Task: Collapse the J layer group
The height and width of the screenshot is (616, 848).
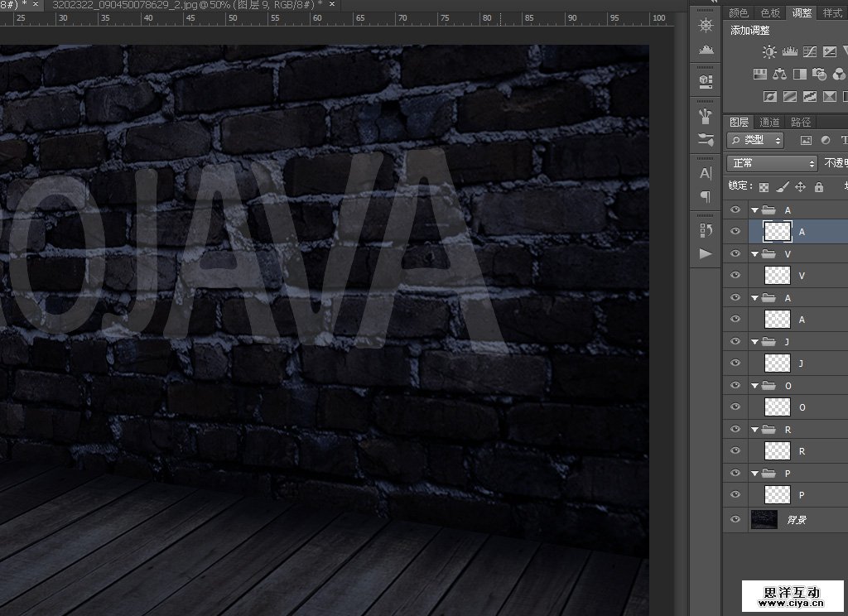Action: (754, 342)
